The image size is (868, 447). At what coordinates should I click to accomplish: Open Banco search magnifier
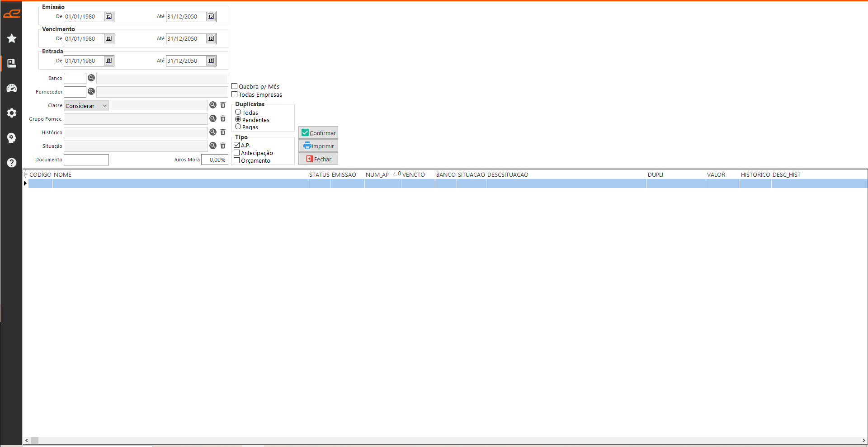coord(91,78)
